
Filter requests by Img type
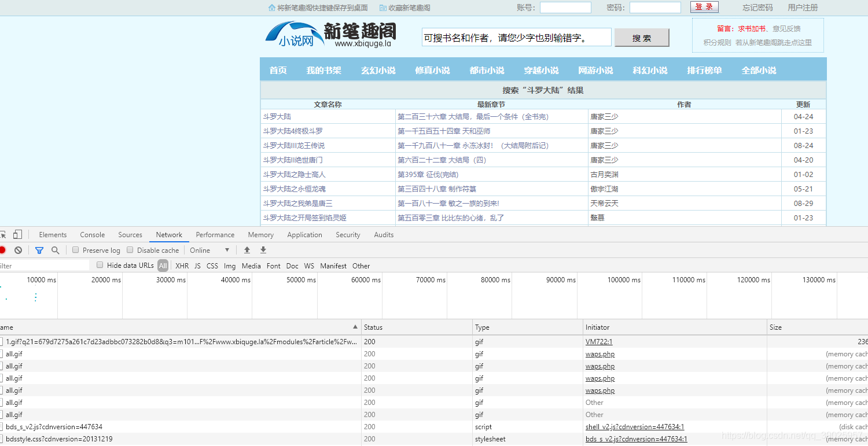[x=230, y=266]
